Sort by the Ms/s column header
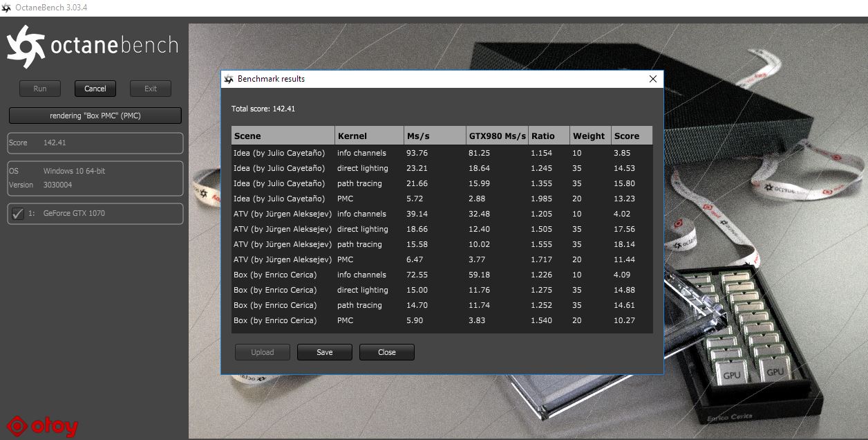 435,136
